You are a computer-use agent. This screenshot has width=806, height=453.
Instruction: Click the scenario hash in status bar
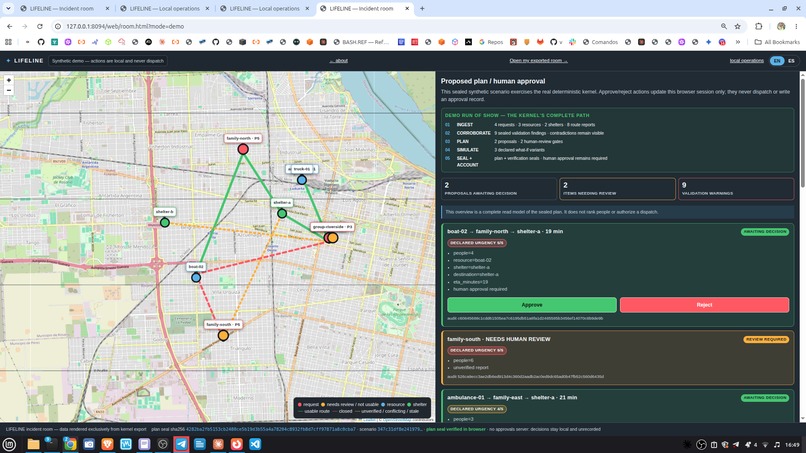point(399,429)
